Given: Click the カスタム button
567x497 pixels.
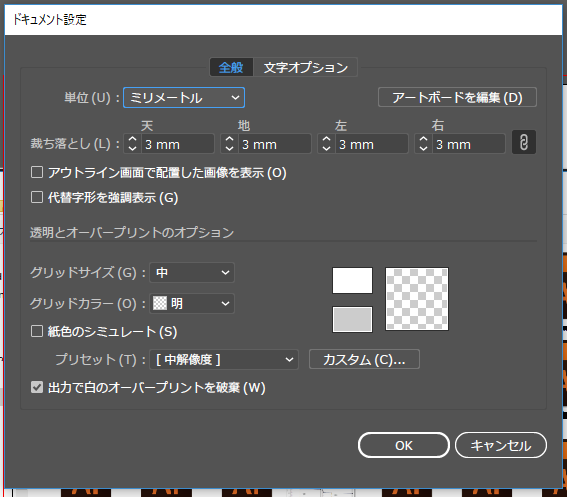Looking at the screenshot, I should tap(364, 359).
